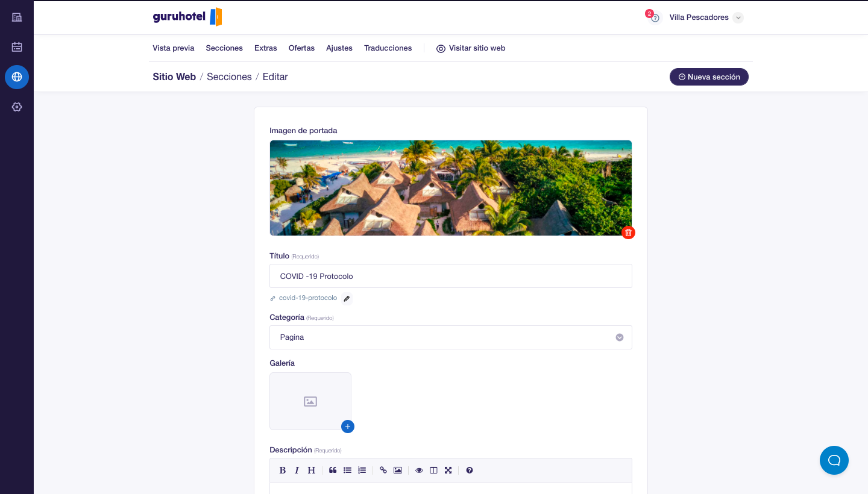This screenshot has height=494, width=868.
Task: Open the markdown help question icon
Action: coord(470,471)
